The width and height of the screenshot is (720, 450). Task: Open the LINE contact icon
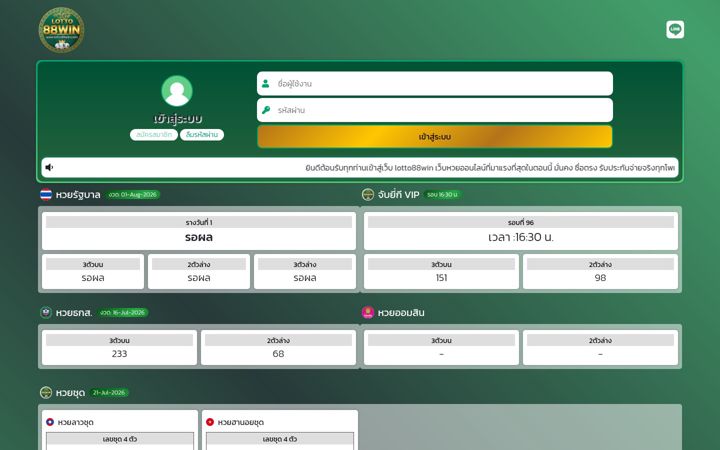pos(675,29)
